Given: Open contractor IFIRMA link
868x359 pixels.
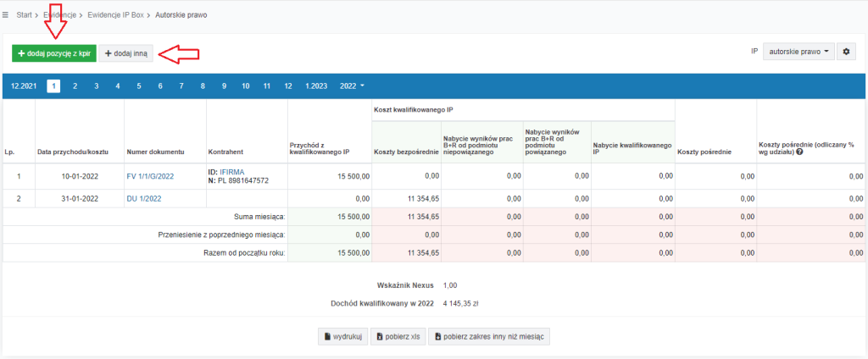Looking at the screenshot, I should pos(231,172).
